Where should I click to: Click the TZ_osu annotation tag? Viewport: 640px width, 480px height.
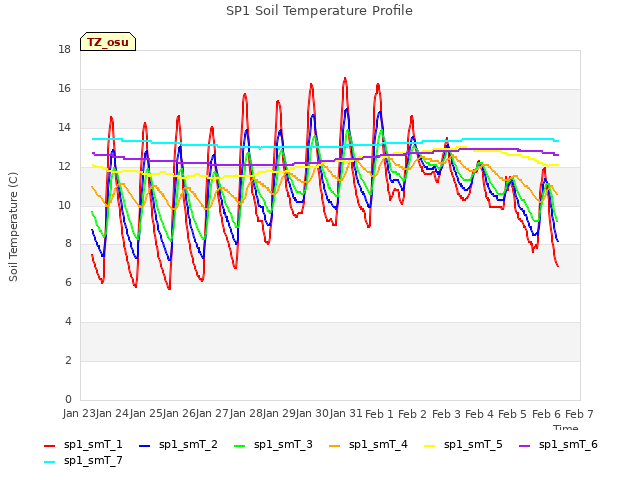[x=108, y=42]
